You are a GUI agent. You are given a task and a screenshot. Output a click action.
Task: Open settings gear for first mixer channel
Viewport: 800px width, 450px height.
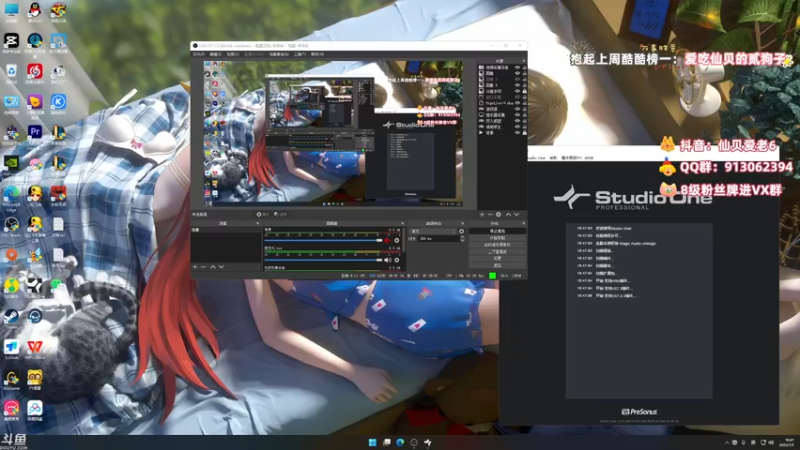coord(396,240)
